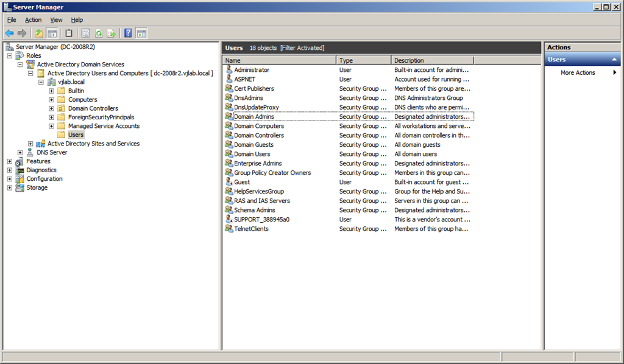Click More Actions in the Actions pane
This screenshot has height=364, width=624.
578,72
